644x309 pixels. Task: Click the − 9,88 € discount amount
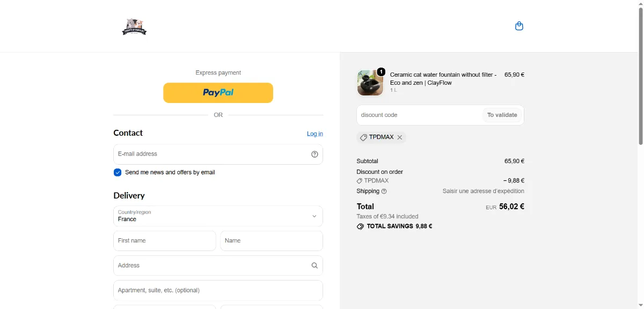(514, 181)
